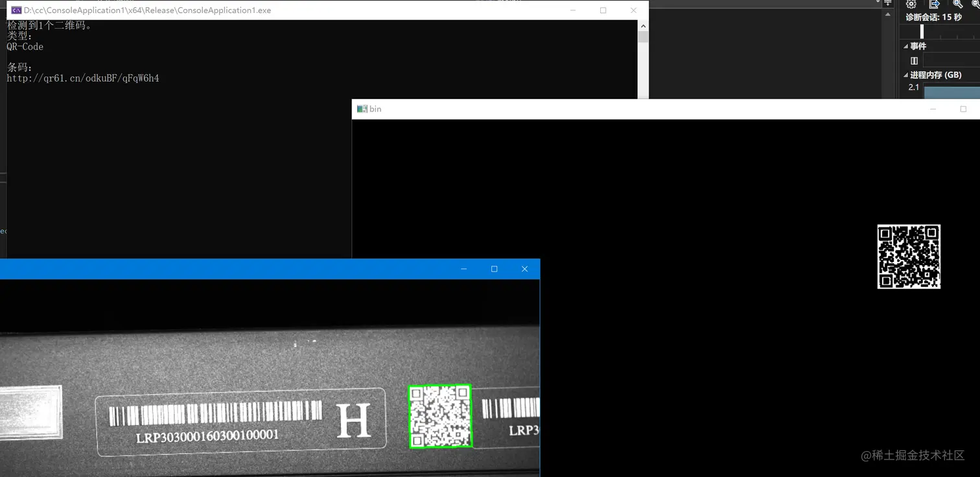This screenshot has width=980, height=477.
Task: Maximize the bin window
Action: [x=963, y=109]
